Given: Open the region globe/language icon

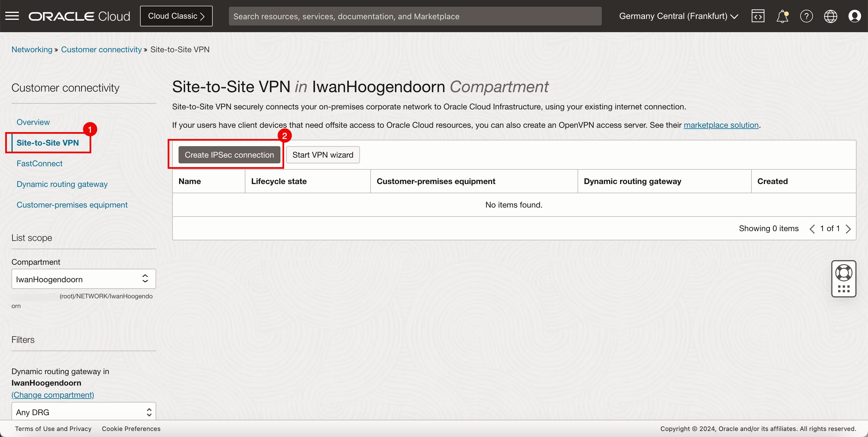Looking at the screenshot, I should coord(831,16).
